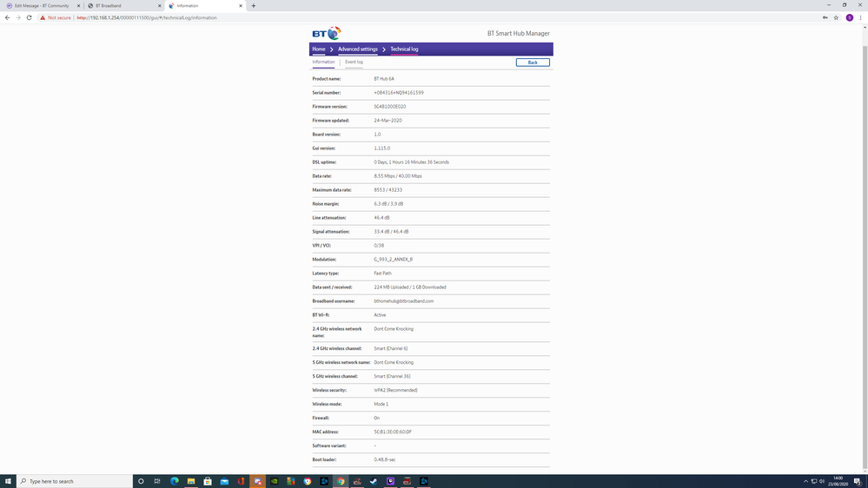Click the Not secure warning icon
This screenshot has height=488, width=868.
coord(43,17)
